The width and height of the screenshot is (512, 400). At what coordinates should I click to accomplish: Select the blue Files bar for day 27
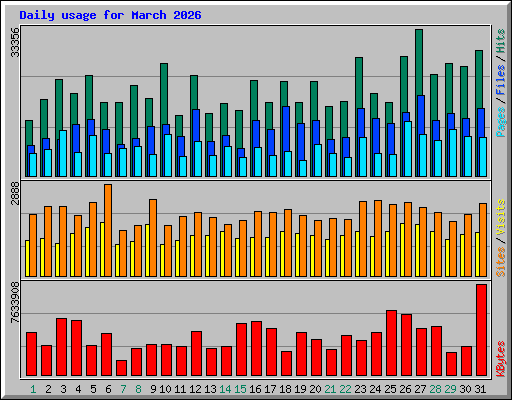click(x=421, y=115)
